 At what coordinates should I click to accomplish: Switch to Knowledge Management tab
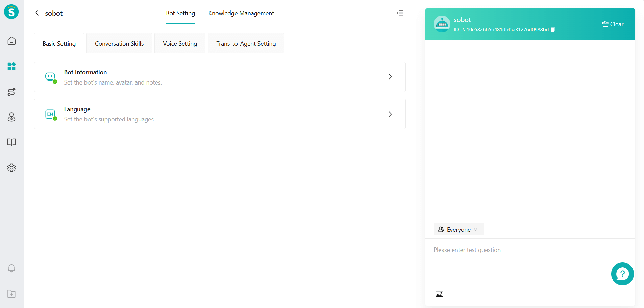pos(241,13)
